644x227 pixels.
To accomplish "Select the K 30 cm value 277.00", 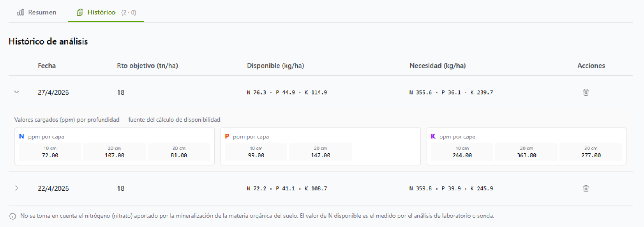I will click(591, 155).
